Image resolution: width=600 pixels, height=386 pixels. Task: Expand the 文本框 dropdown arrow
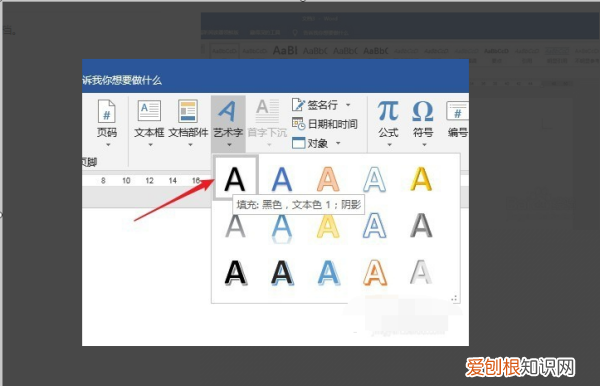pyautogui.click(x=150, y=145)
